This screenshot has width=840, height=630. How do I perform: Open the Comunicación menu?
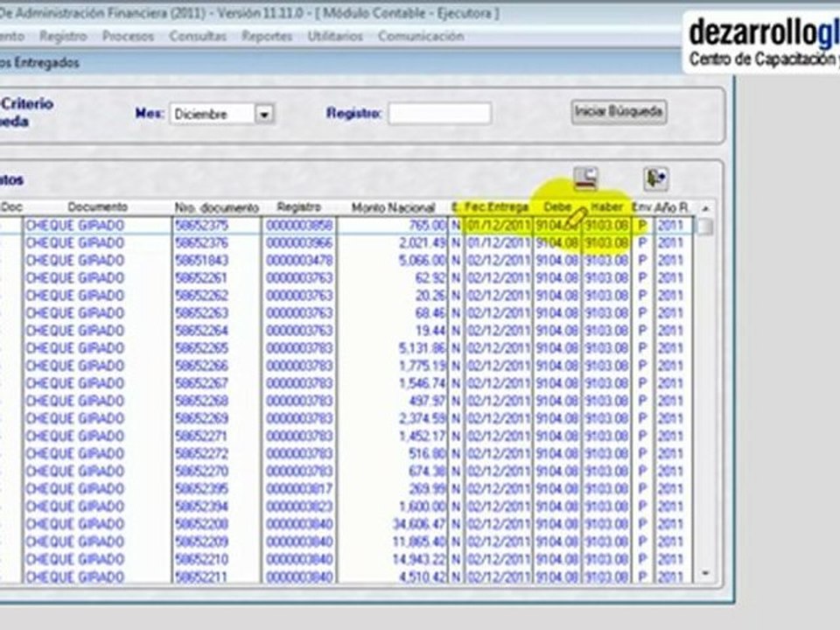[x=421, y=37]
